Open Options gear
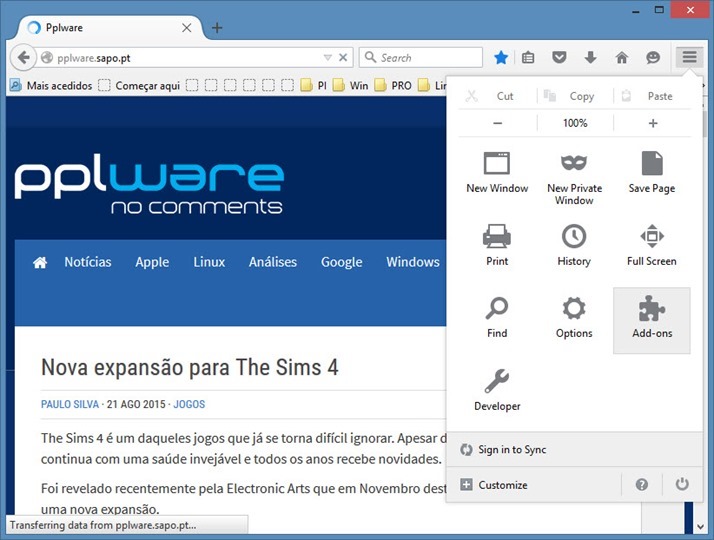The width and height of the screenshot is (714, 540). click(x=574, y=317)
